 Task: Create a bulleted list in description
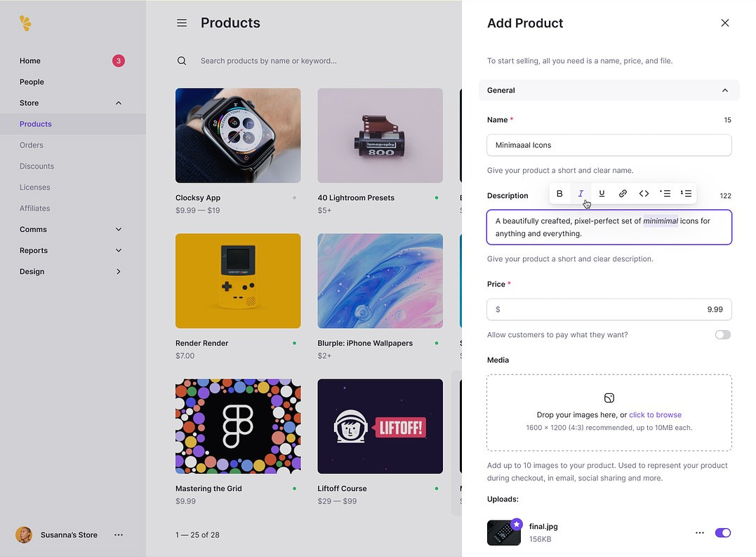(665, 194)
